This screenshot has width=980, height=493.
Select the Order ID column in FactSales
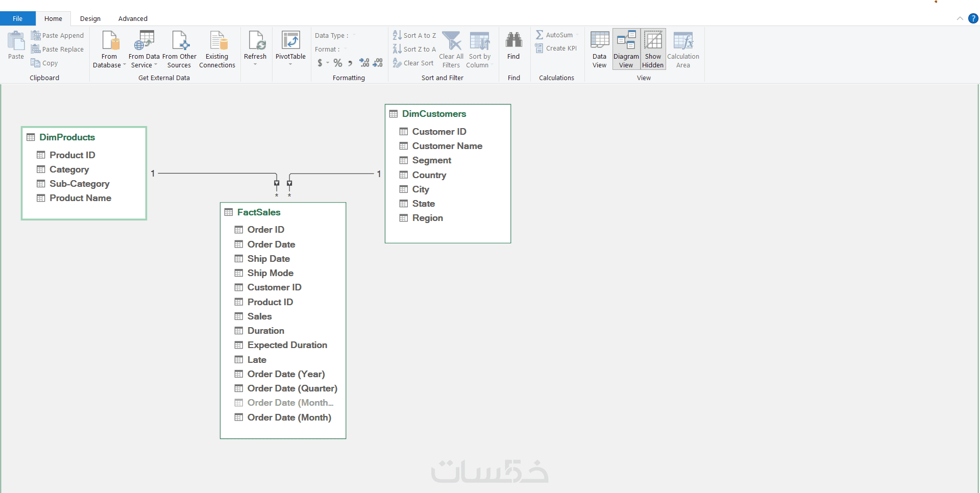pyautogui.click(x=265, y=230)
